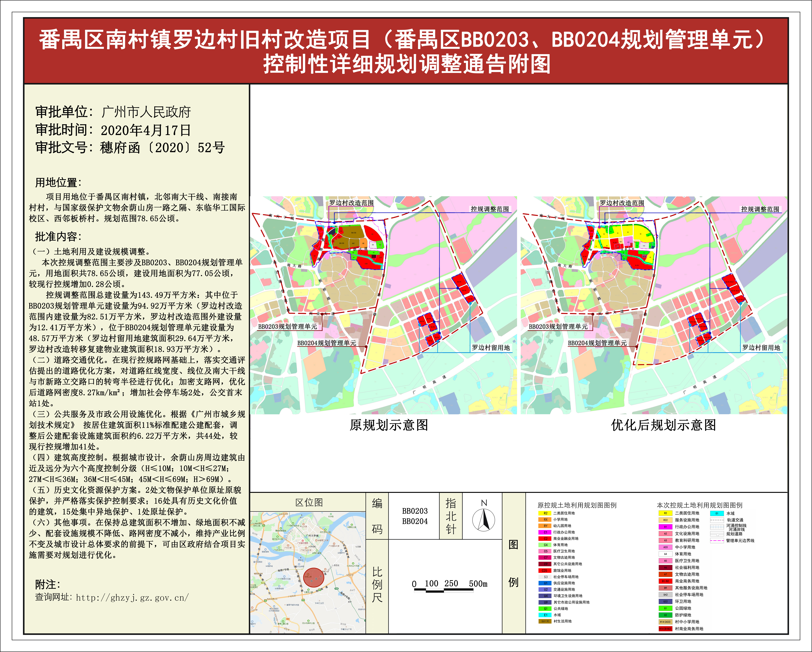The image size is (812, 652).
Task: Select the C1 magenta legend swatch
Action: (x=545, y=532)
